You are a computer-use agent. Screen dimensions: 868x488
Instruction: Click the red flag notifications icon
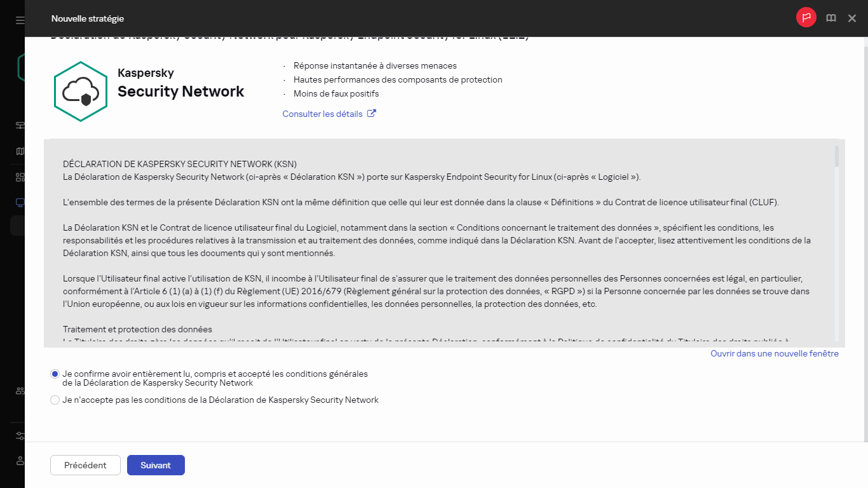(x=806, y=17)
